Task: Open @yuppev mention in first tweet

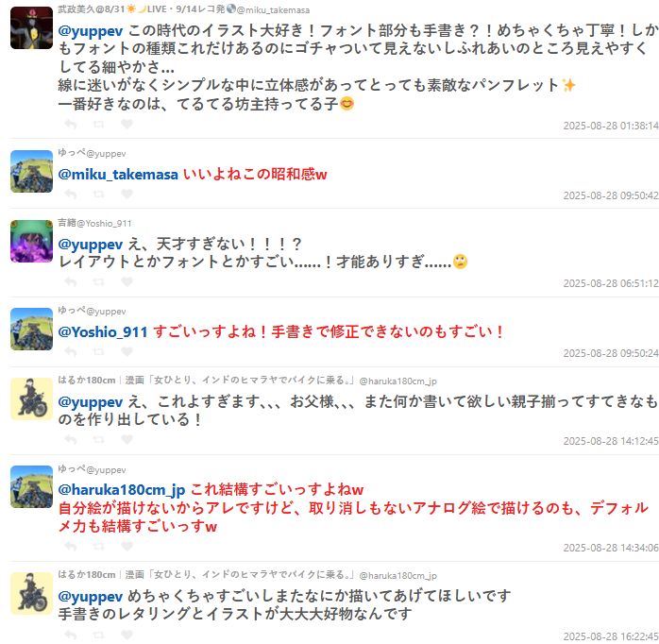Action: (x=91, y=31)
